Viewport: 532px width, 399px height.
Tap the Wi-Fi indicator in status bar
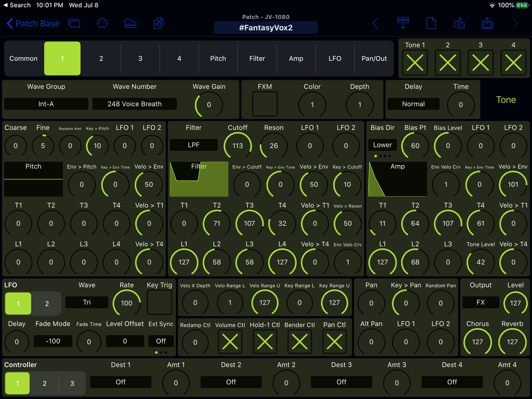click(x=492, y=5)
